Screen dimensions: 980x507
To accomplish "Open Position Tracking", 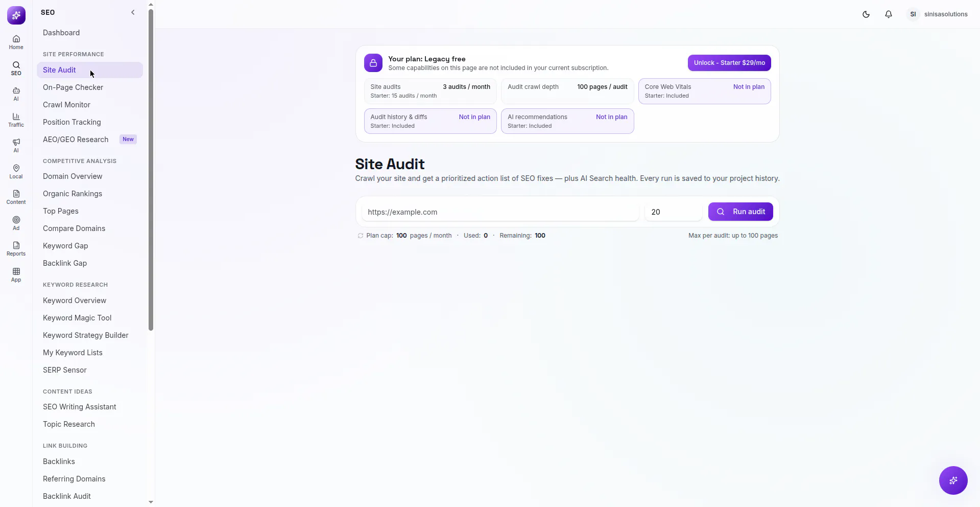I will click(90, 122).
